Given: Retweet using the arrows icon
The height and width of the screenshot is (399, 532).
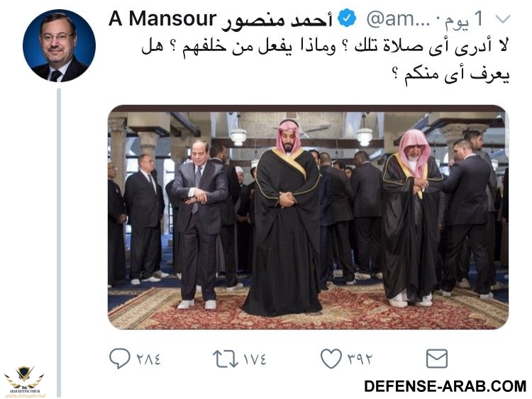Looking at the screenshot, I should click(226, 359).
